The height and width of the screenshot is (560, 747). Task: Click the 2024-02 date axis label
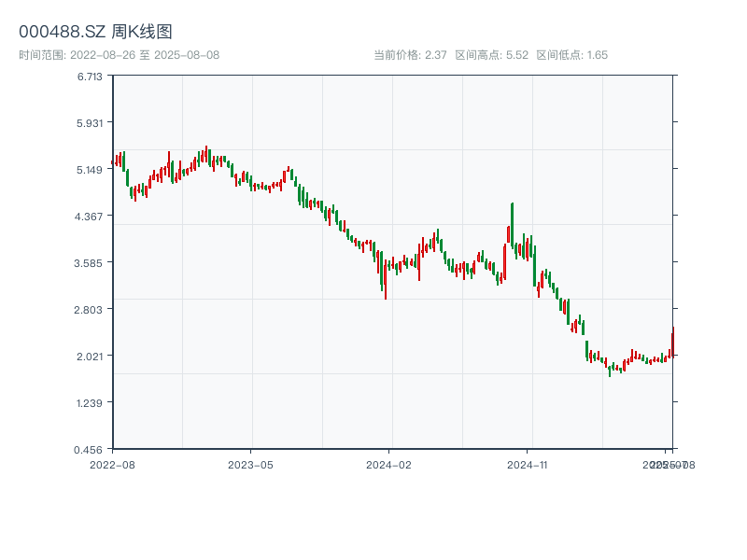click(389, 464)
